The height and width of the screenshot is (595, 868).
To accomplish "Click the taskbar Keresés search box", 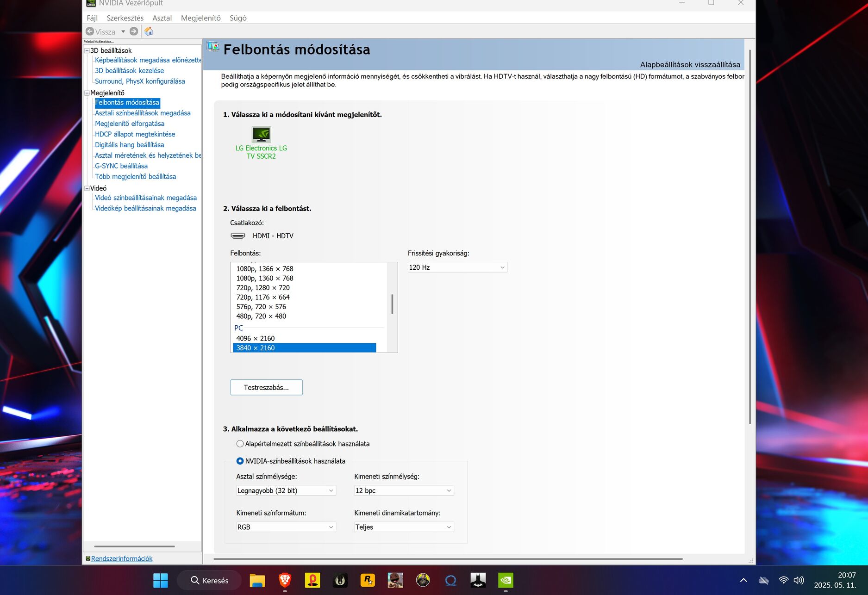I will tap(209, 580).
